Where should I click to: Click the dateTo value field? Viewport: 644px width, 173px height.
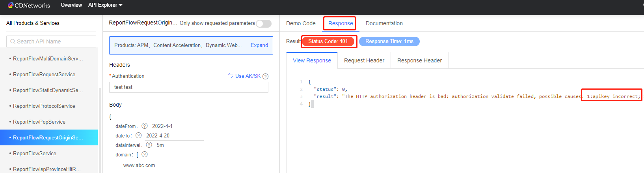[x=174, y=136]
